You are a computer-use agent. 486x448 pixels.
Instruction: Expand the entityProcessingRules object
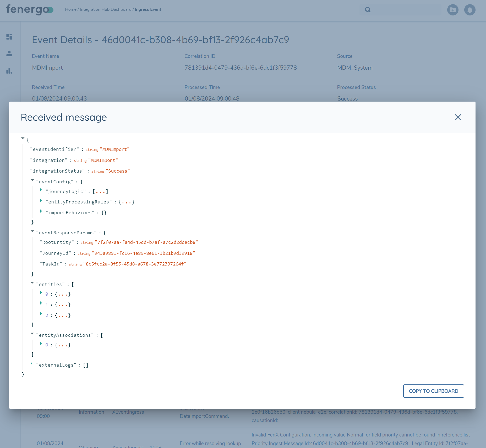point(41,201)
